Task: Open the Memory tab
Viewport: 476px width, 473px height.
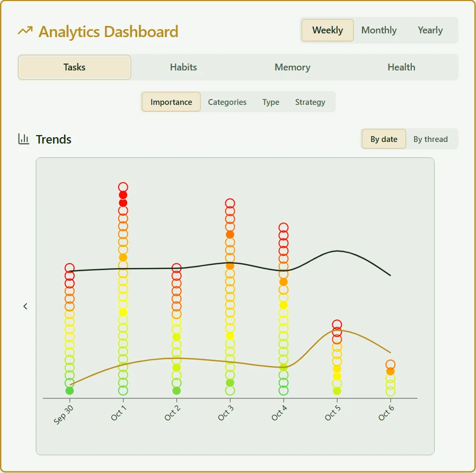Action: click(x=293, y=67)
